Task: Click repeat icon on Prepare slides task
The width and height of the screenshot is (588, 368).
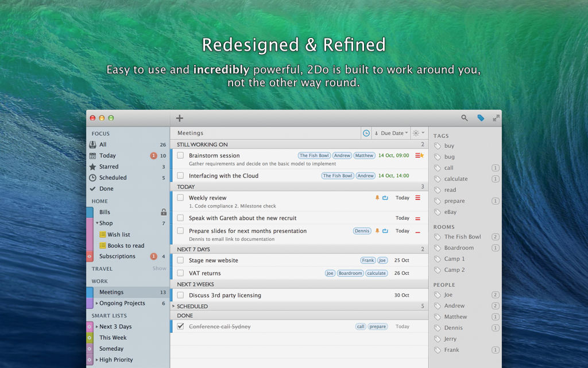Action: coord(385,231)
